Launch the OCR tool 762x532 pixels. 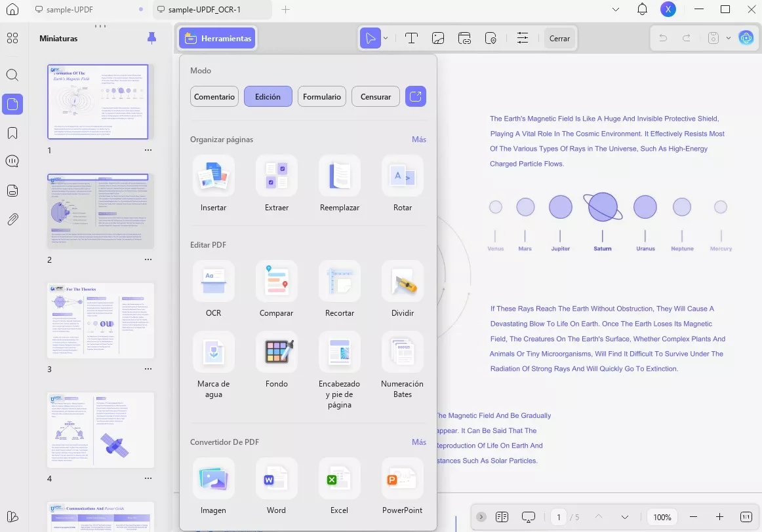click(213, 282)
